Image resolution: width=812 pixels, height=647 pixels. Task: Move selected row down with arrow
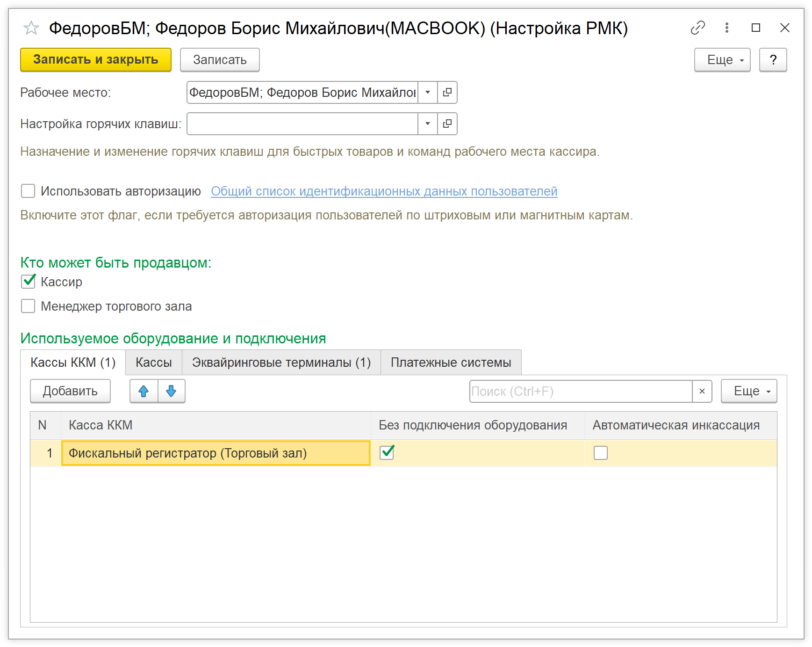pos(171,391)
